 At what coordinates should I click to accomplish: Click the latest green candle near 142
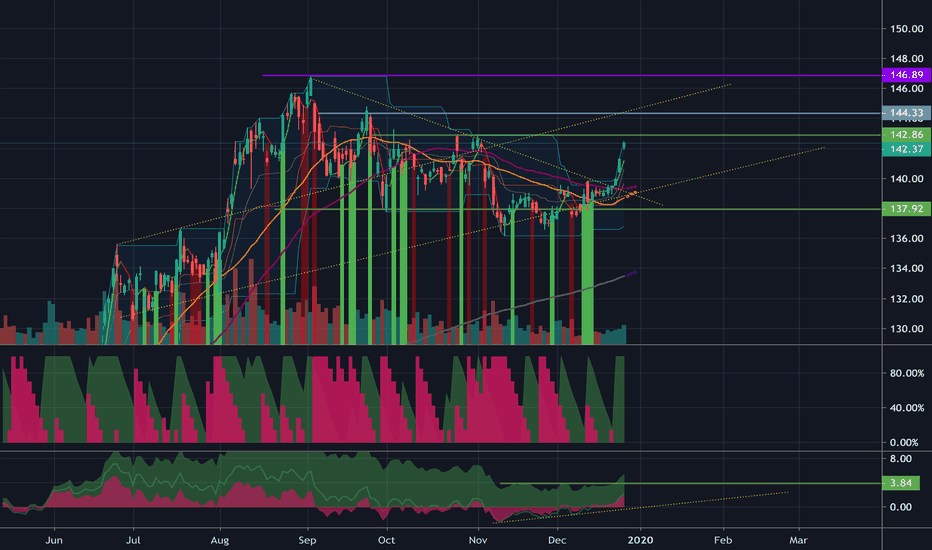624,146
